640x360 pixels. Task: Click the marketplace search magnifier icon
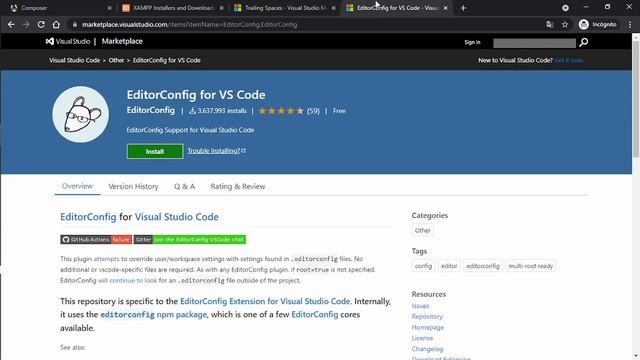pyautogui.click(x=584, y=42)
